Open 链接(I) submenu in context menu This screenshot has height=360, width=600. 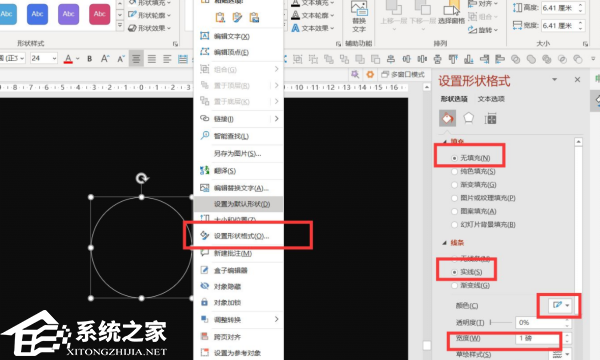pyautogui.click(x=239, y=119)
